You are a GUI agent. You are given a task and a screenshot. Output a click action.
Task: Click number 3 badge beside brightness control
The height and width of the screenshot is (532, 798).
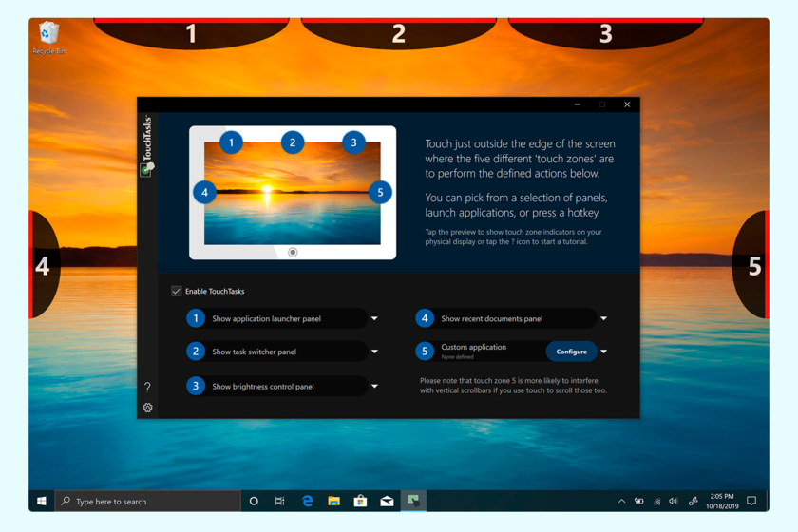(x=196, y=387)
